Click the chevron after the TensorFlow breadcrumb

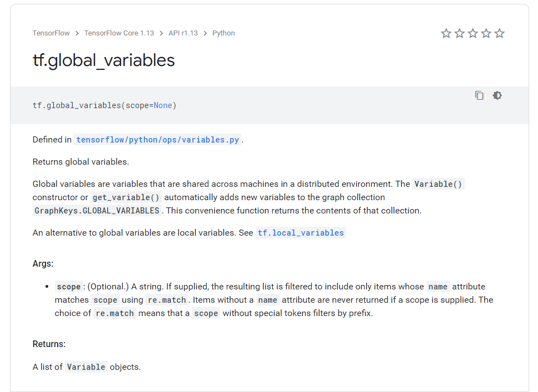tap(76, 33)
